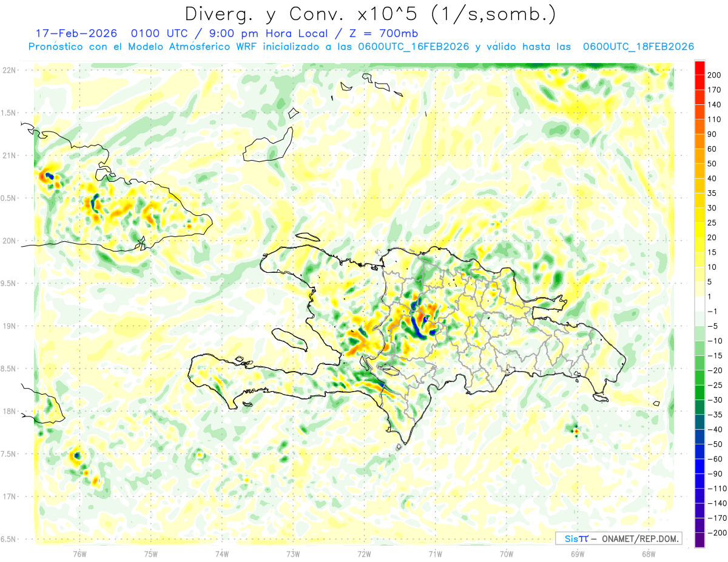Click the '8.5N' latitude axis label

[x=8, y=369]
